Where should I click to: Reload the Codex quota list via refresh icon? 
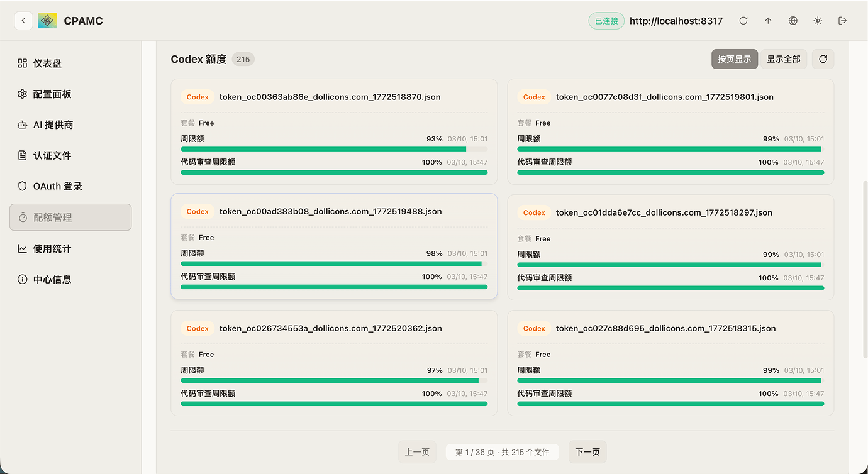[823, 59]
